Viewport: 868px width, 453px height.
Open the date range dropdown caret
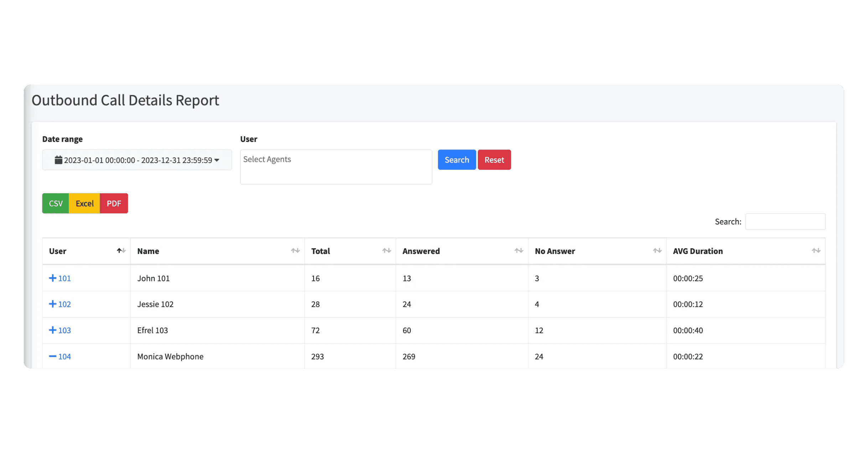tap(217, 160)
